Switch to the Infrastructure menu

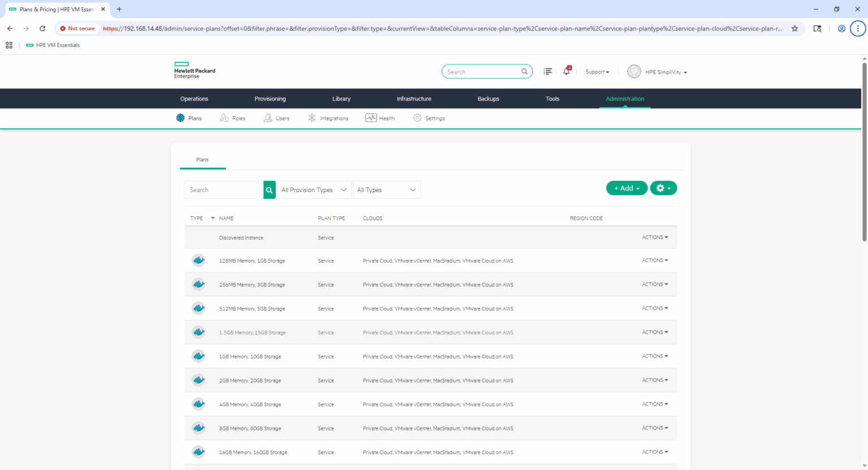tap(414, 99)
